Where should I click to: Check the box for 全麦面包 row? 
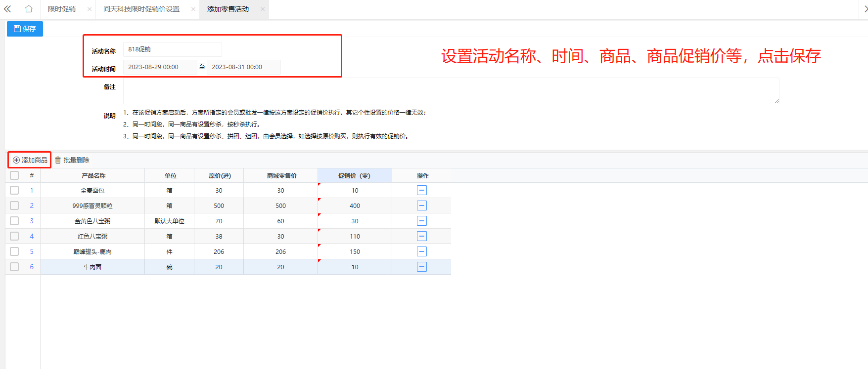click(x=14, y=190)
